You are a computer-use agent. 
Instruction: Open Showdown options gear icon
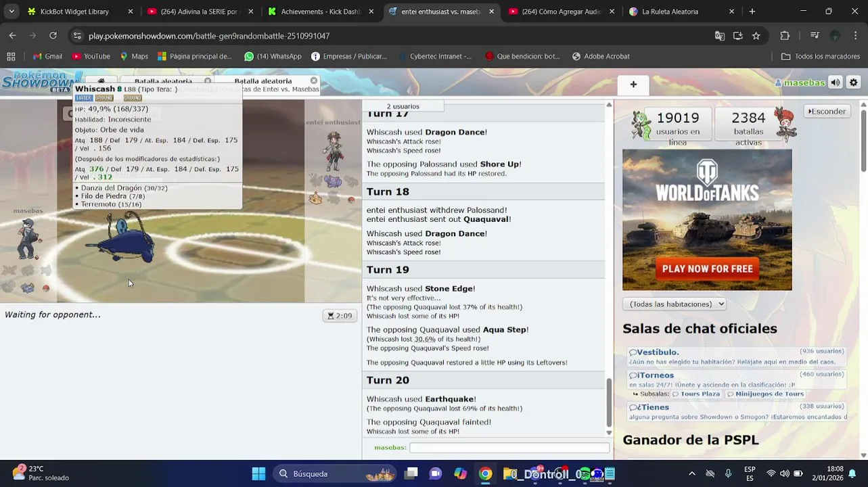coord(853,83)
